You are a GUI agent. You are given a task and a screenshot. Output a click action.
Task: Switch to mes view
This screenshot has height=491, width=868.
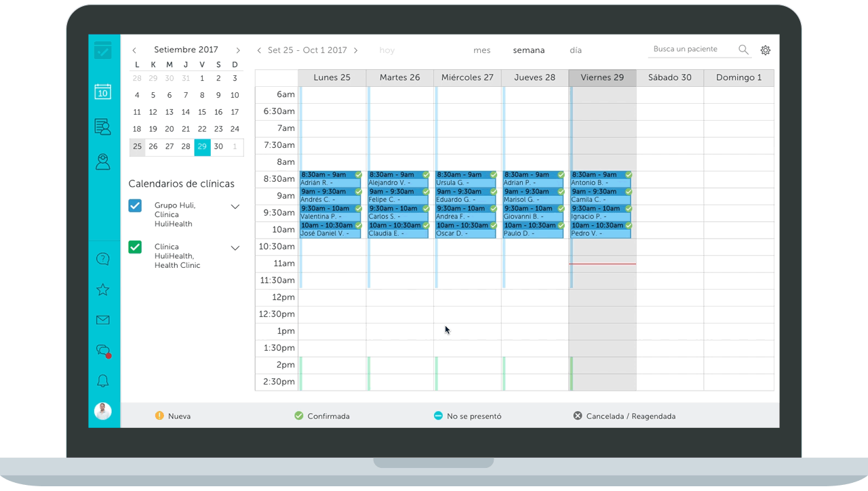point(482,50)
